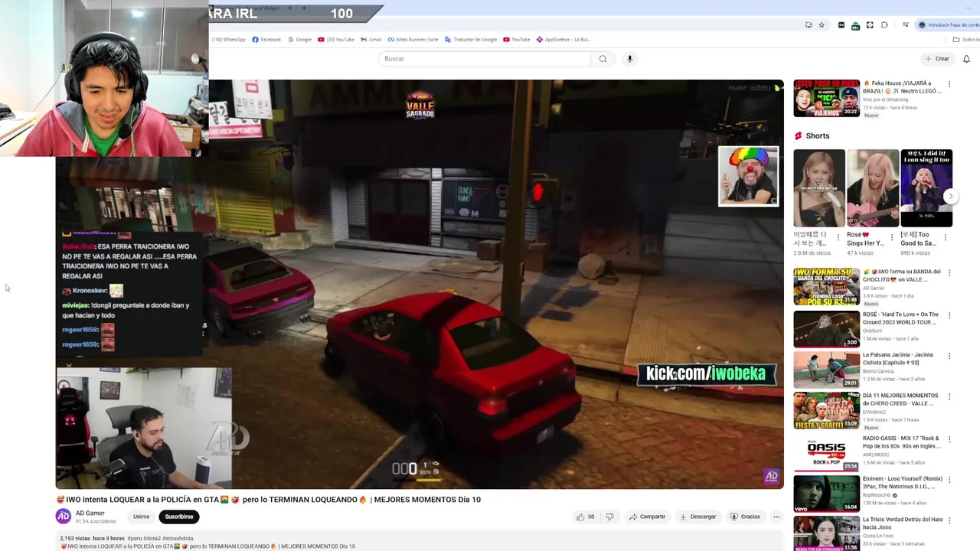This screenshot has height=551, width=980.
Task: Open new browser tab
Action: point(304,8)
